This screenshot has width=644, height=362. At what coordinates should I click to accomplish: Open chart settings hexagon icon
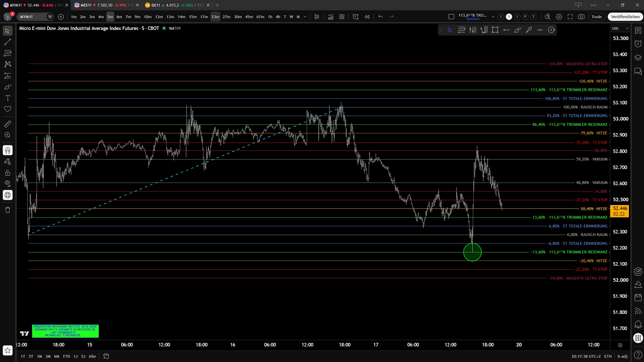[x=559, y=17]
